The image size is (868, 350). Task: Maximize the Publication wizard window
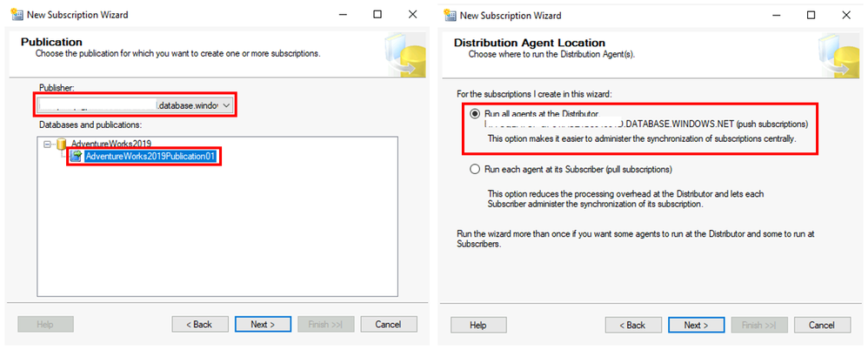(x=377, y=15)
